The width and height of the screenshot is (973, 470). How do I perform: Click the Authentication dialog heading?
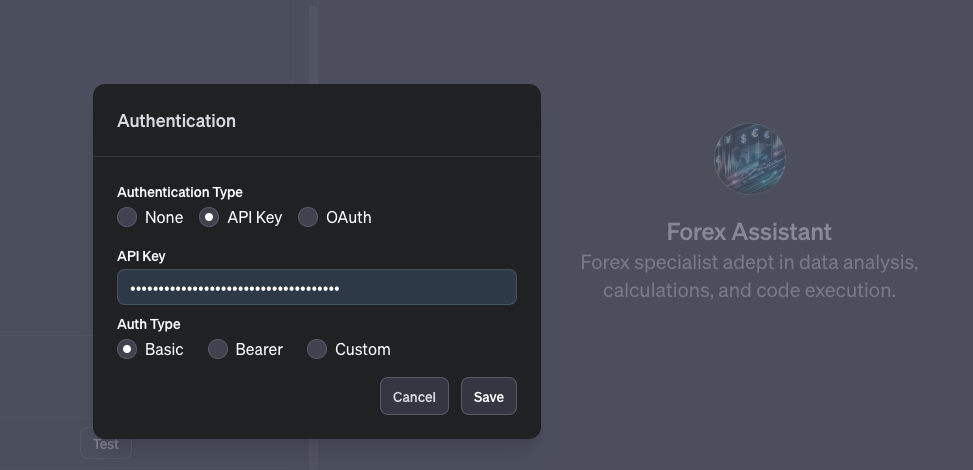click(176, 121)
